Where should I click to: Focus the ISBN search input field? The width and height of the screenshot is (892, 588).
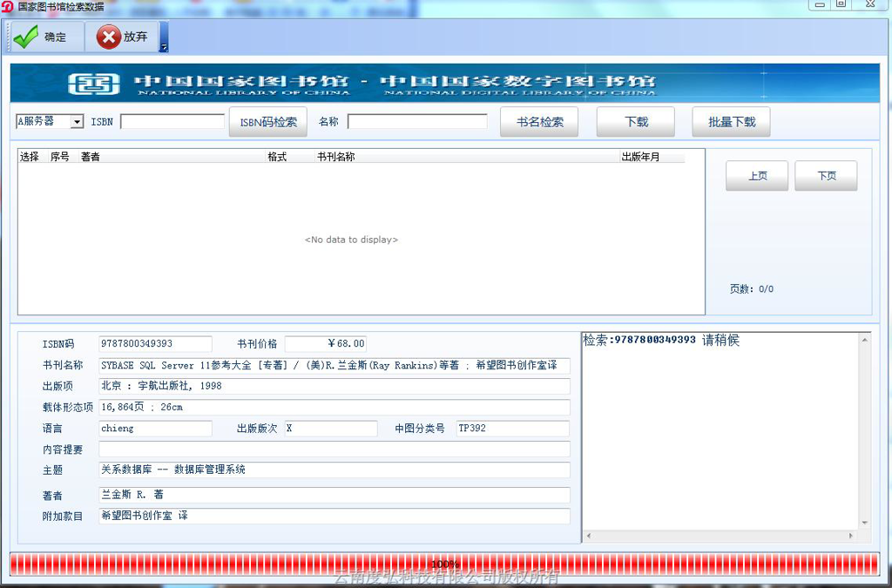(172, 122)
